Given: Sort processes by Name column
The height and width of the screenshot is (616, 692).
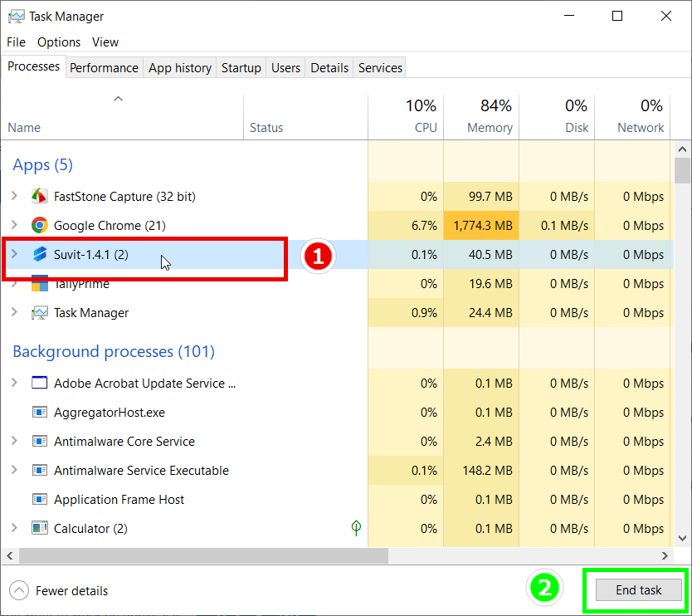Looking at the screenshot, I should point(122,117).
